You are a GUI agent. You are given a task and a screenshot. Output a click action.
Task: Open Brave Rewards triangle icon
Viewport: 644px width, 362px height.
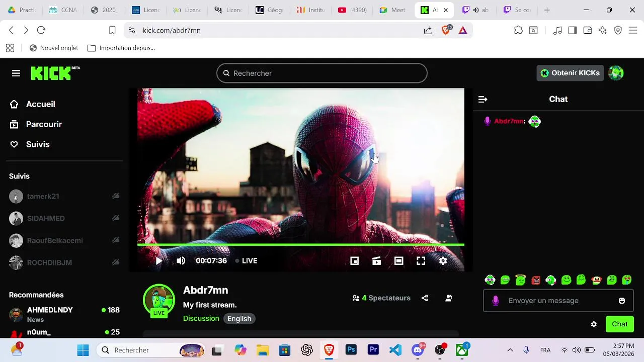coord(463,30)
